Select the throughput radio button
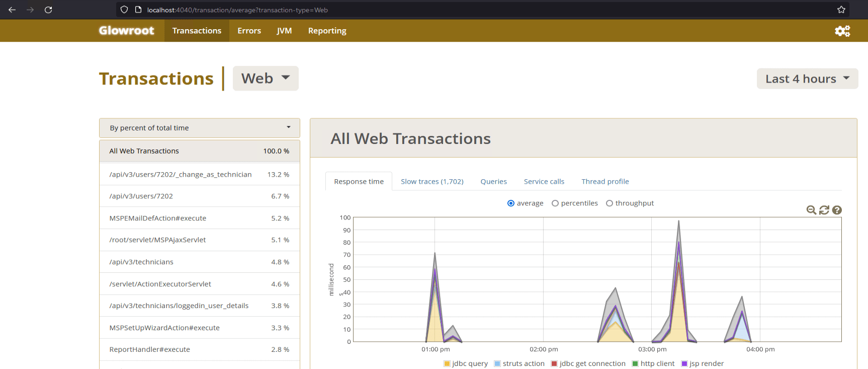This screenshot has height=369, width=868. pos(610,203)
